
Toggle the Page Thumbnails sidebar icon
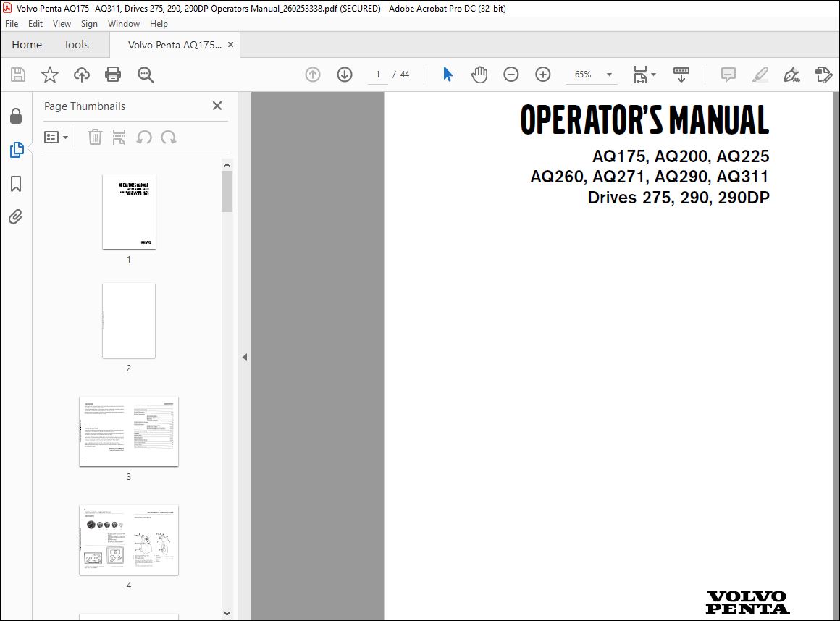pyautogui.click(x=16, y=149)
